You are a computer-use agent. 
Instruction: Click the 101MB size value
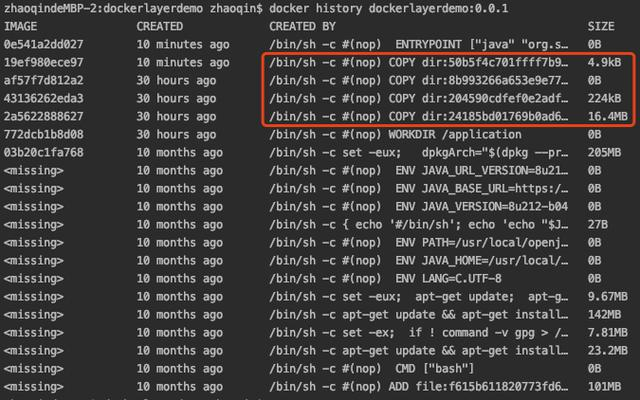[604, 387]
